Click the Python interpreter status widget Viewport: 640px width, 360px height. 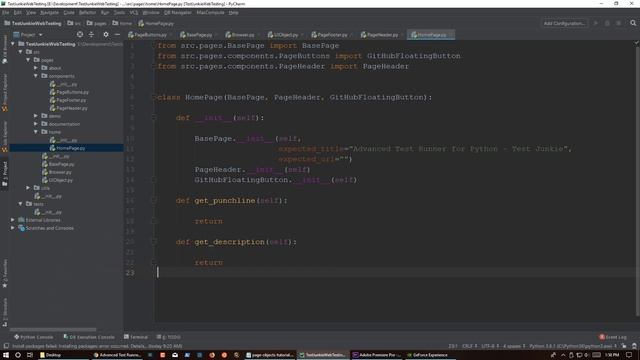point(573,346)
